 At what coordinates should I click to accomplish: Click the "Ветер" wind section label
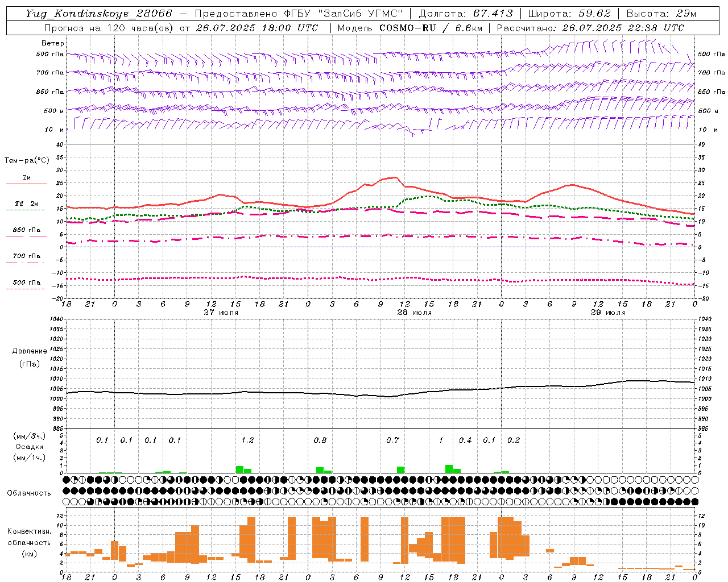[x=53, y=43]
